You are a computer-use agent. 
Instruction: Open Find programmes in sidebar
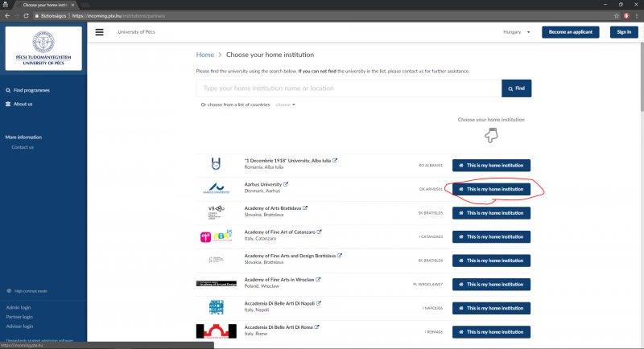pos(27,90)
